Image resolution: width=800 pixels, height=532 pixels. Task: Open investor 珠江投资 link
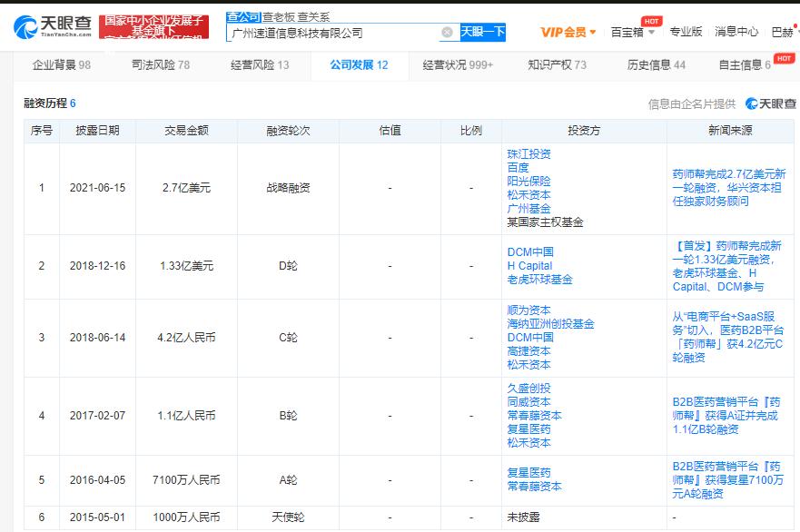[x=528, y=154]
